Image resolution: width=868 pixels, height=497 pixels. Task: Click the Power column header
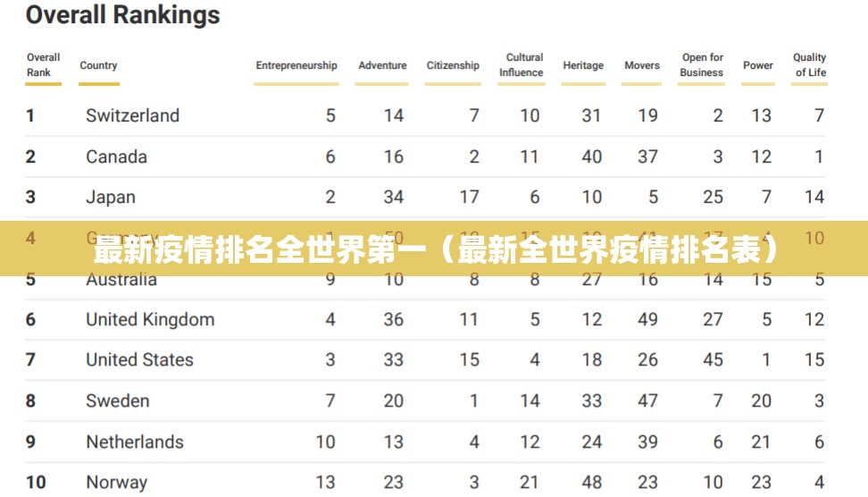pos(758,65)
